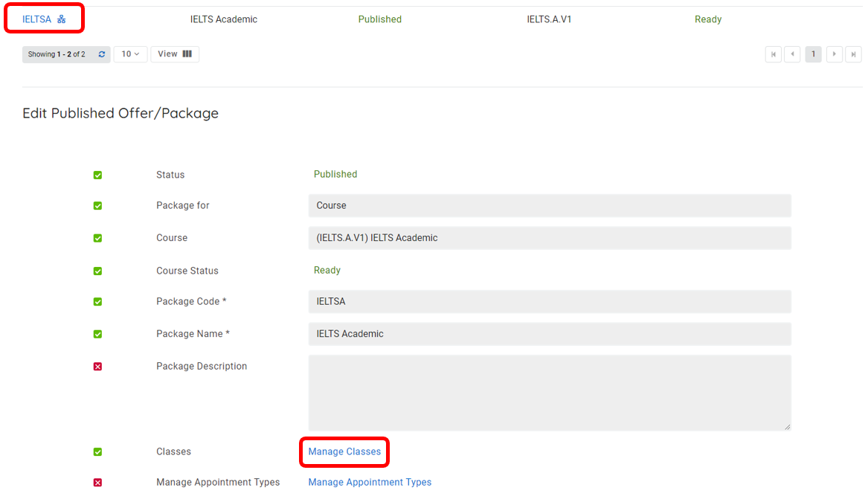Go to first page of results
Viewport: 868px width, 499px height.
pos(773,54)
